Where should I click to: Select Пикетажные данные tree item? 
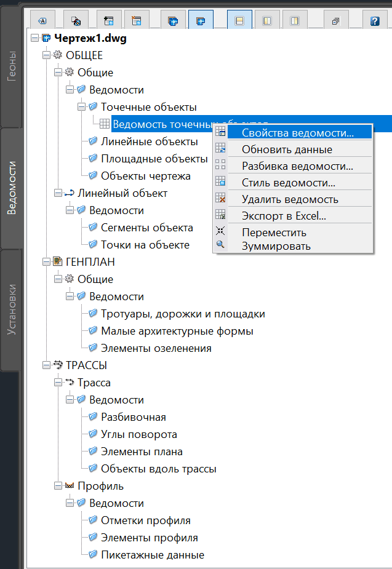tap(153, 555)
